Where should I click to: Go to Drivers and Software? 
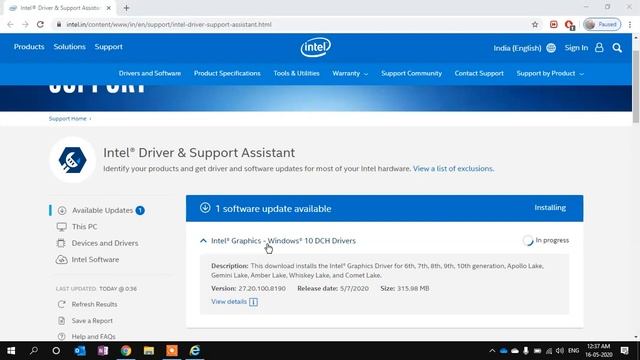tap(150, 73)
